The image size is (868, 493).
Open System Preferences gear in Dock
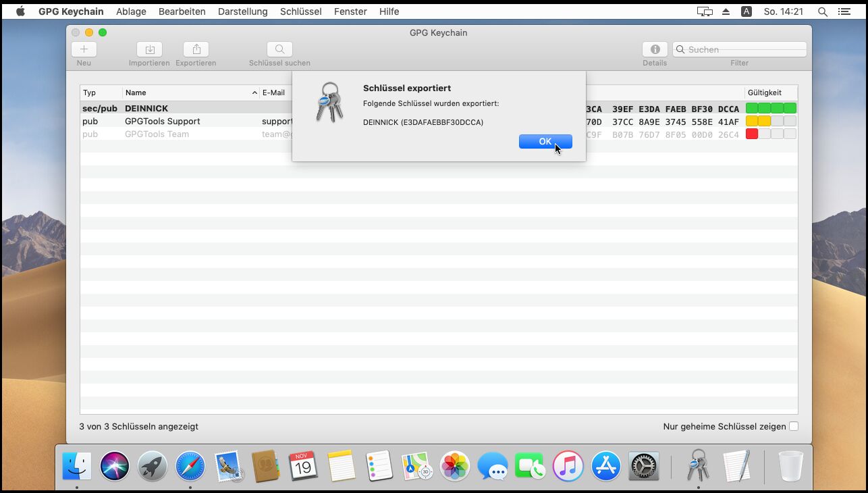tap(643, 466)
